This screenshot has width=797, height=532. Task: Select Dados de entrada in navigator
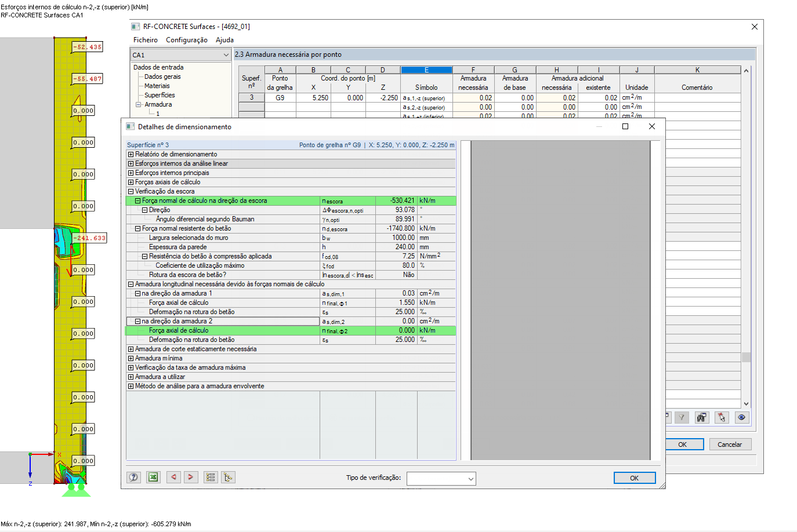point(158,68)
